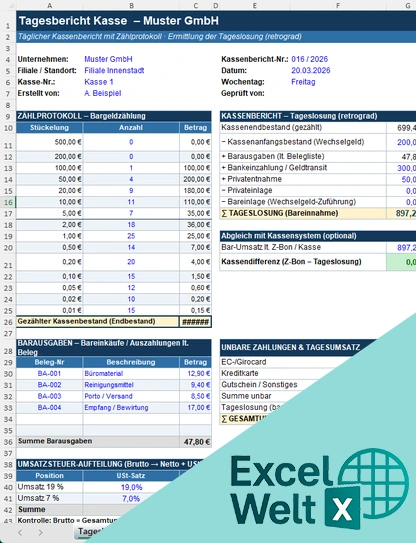Click the next sheet navigation arrow
The width and height of the screenshot is (416, 543).
point(41,532)
